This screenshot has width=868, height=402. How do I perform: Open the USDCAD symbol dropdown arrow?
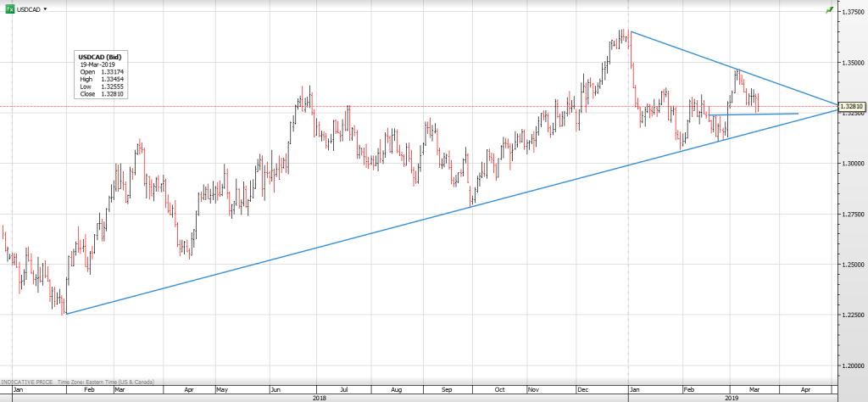[45, 9]
